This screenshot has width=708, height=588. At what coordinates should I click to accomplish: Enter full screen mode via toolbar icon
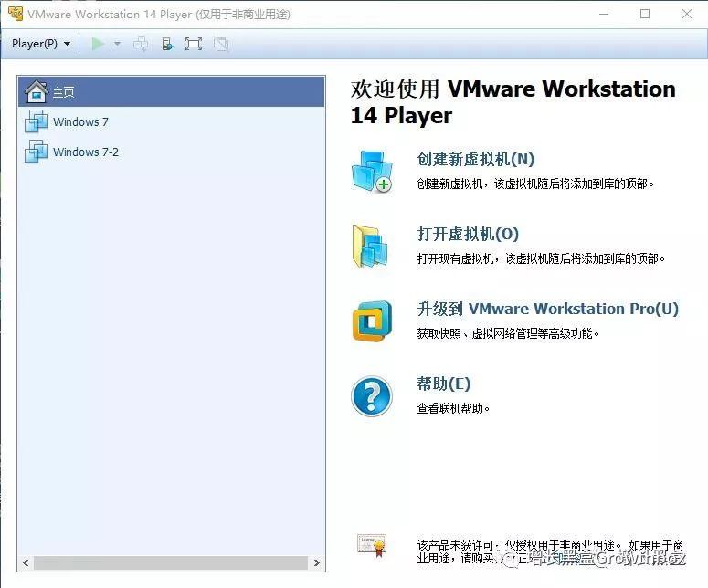(194, 44)
